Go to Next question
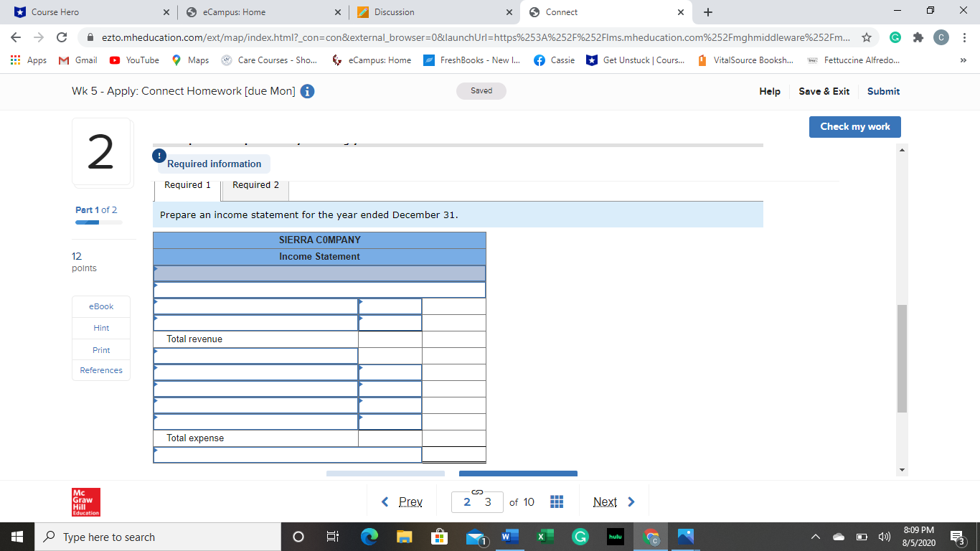980x551 pixels. pyautogui.click(x=614, y=501)
